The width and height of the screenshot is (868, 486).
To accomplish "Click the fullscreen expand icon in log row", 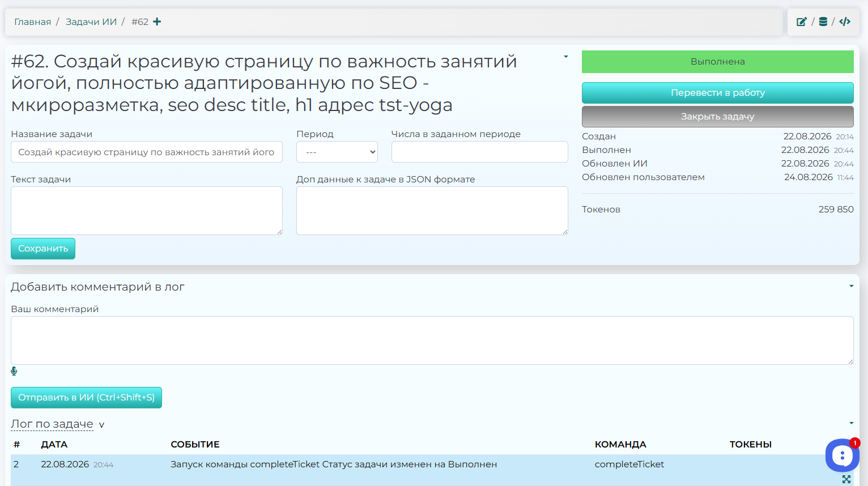I will 846,479.
